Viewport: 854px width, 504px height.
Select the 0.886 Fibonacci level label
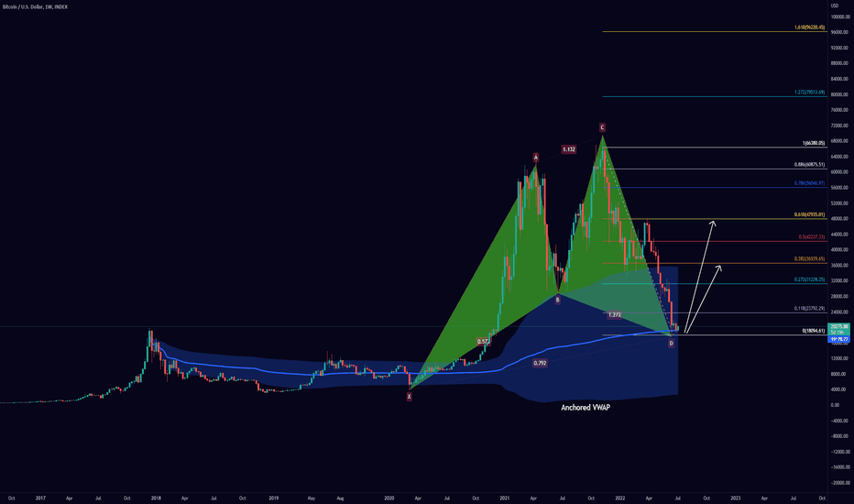coord(809,165)
